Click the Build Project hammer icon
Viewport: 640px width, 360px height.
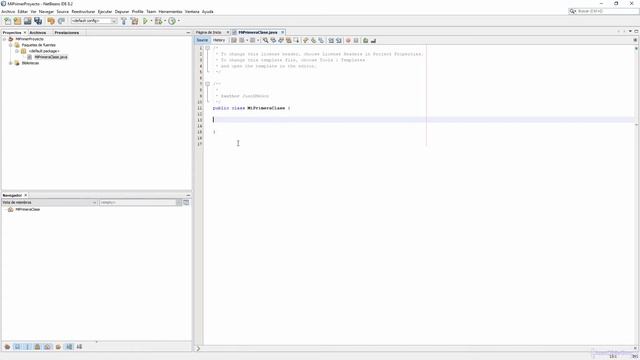(124, 21)
